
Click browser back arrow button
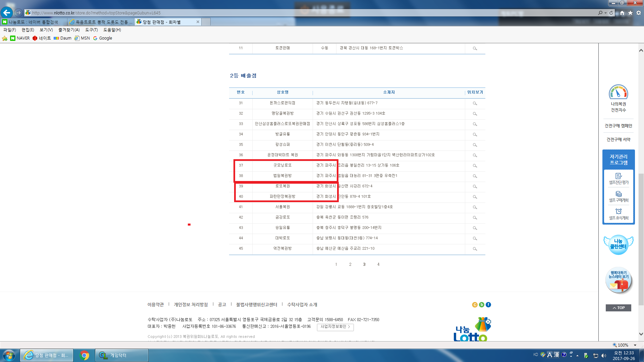(x=7, y=13)
